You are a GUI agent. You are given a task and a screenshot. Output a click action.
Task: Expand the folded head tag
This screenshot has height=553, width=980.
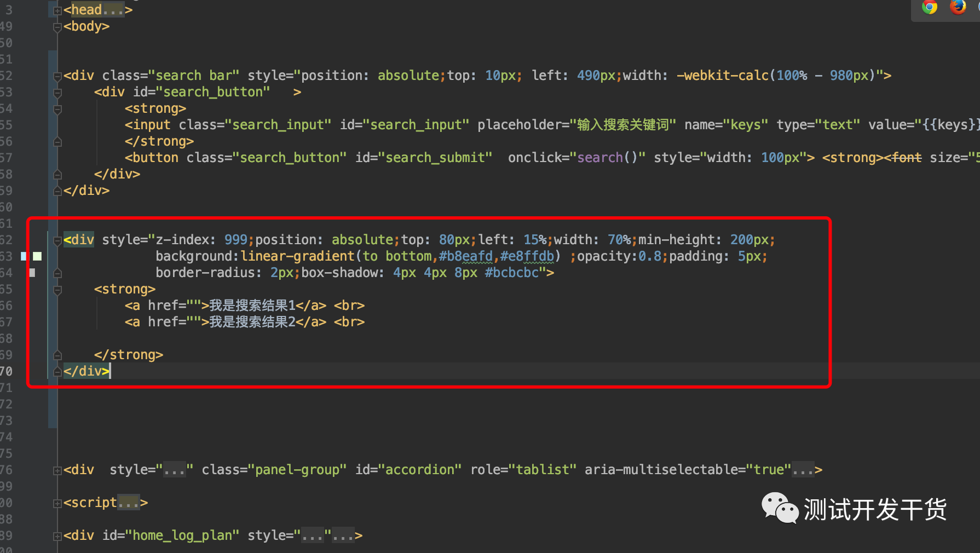tap(57, 10)
